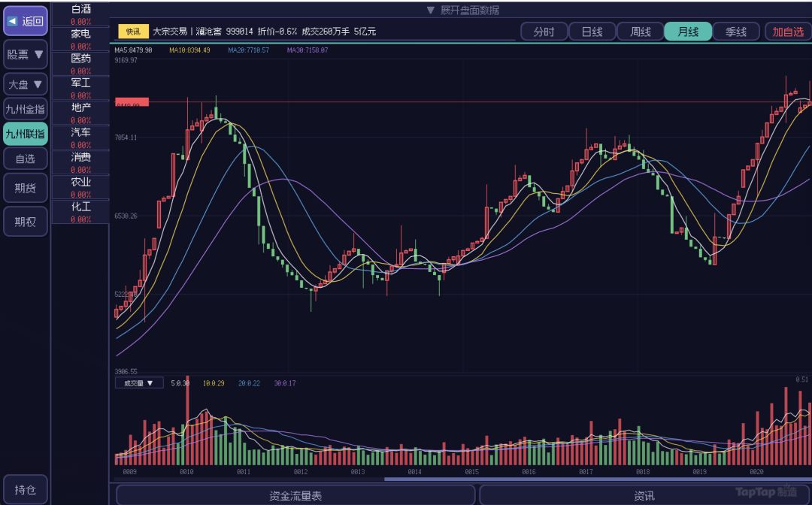
Task: Select the 汽车 sector
Action: point(80,138)
